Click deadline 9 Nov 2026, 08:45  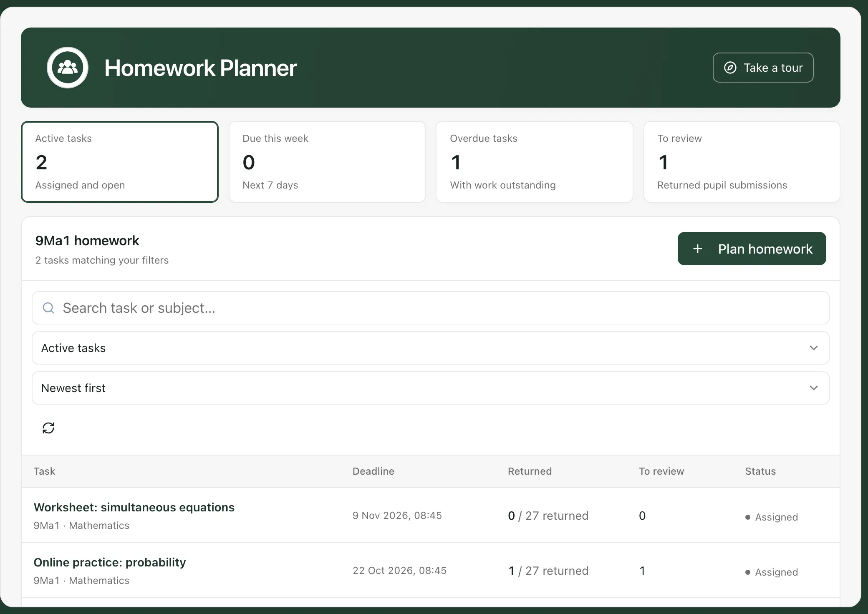tap(397, 516)
